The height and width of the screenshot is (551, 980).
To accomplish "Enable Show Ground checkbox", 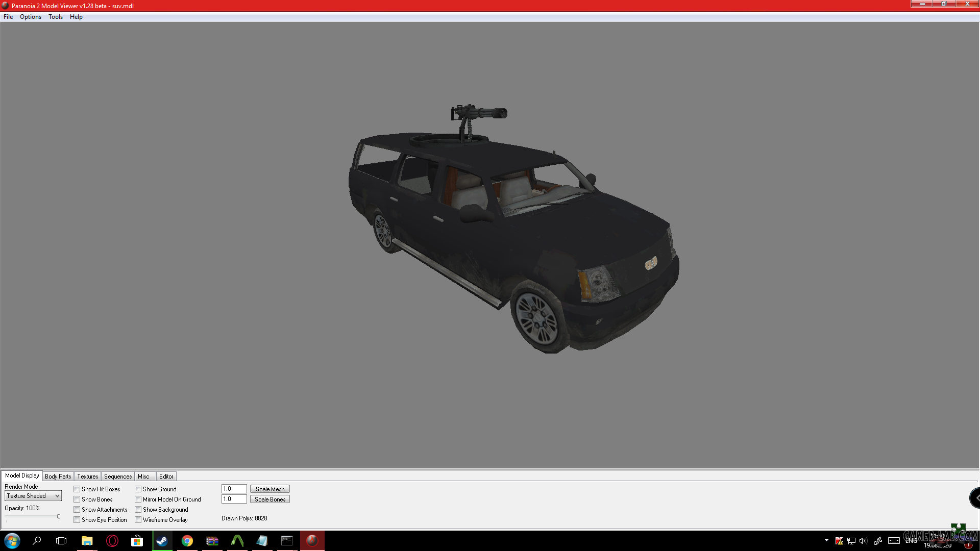I will tap(138, 489).
